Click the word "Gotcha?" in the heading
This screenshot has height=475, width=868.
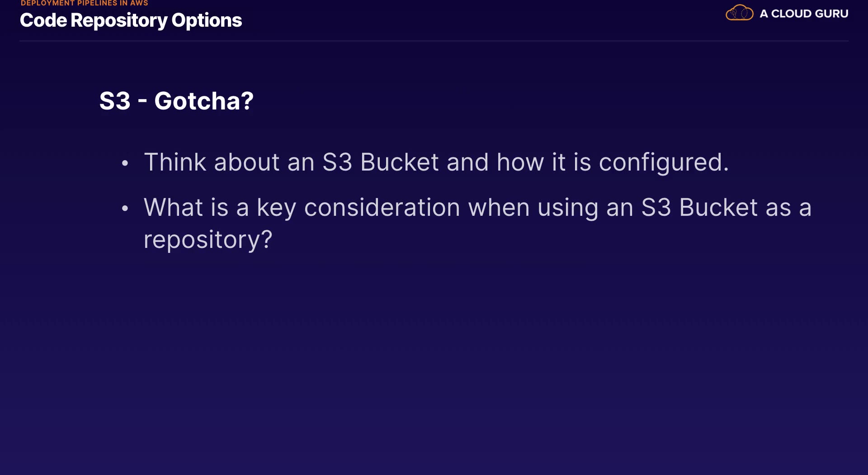[204, 100]
